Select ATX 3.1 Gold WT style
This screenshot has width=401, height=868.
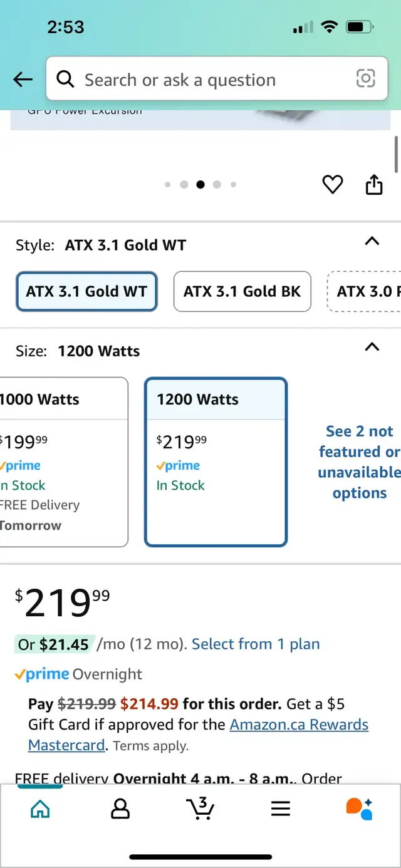pyautogui.click(x=86, y=291)
